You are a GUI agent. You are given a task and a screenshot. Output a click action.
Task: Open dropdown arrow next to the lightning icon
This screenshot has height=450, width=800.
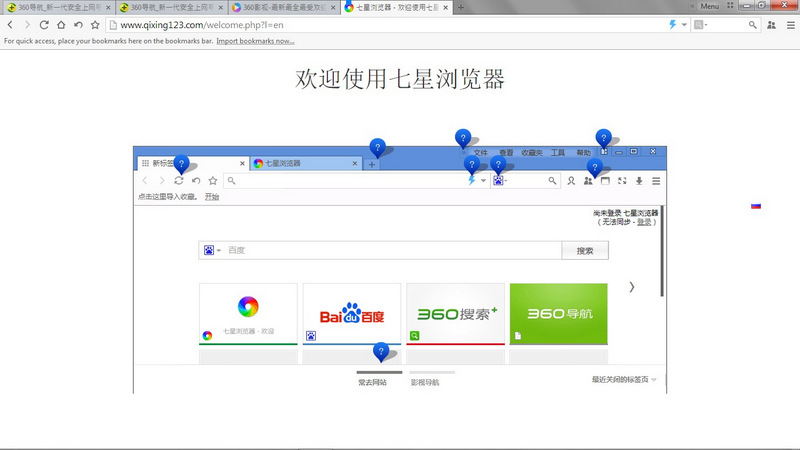click(684, 24)
